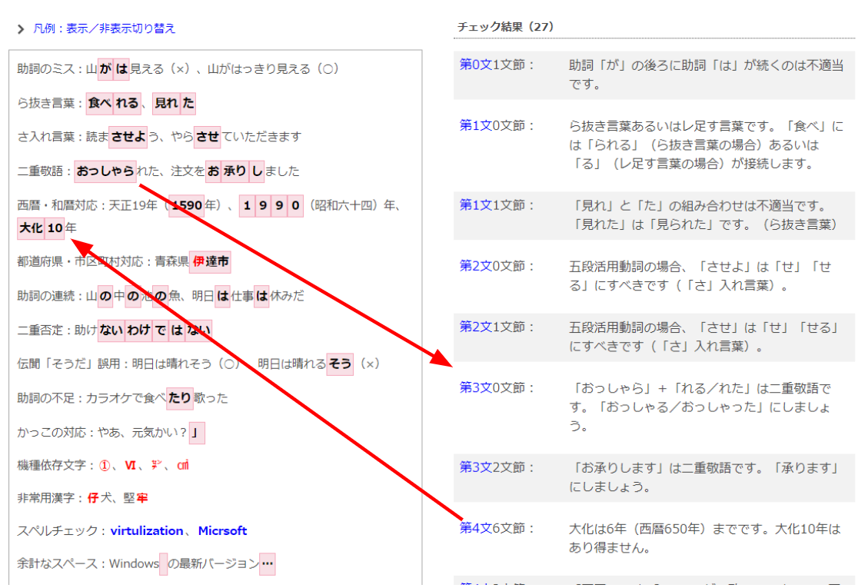Select highlighted たり in the カラオケ sentence

click(180, 398)
